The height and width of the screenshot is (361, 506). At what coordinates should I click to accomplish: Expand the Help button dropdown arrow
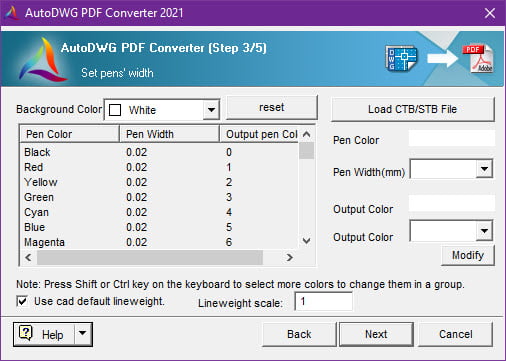tap(82, 333)
